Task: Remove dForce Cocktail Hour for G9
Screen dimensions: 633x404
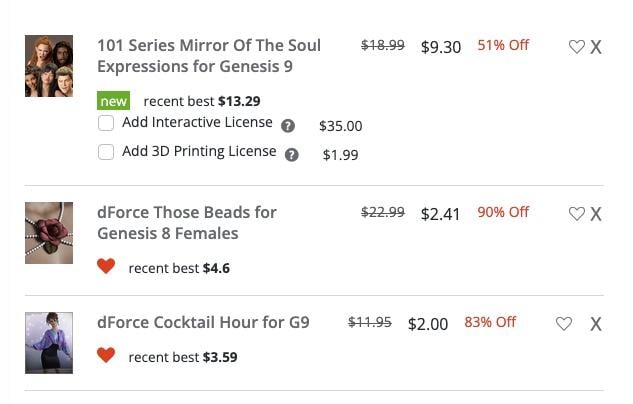Action: pyautogui.click(x=596, y=323)
